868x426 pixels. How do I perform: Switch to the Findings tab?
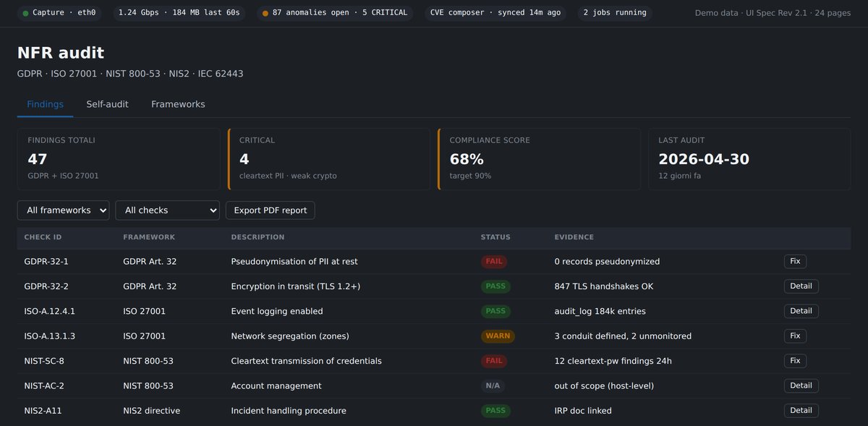(x=45, y=104)
